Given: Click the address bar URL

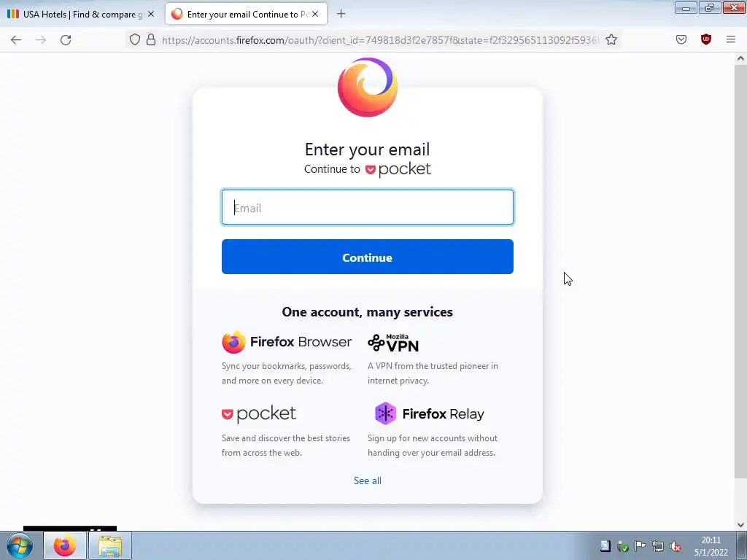Looking at the screenshot, I should 379,40.
